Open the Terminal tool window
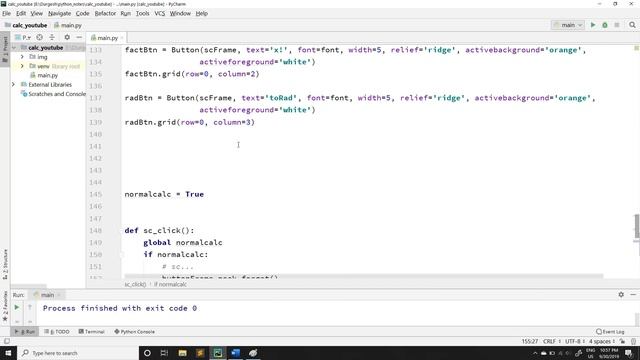This screenshot has height=360, width=640. click(91, 331)
